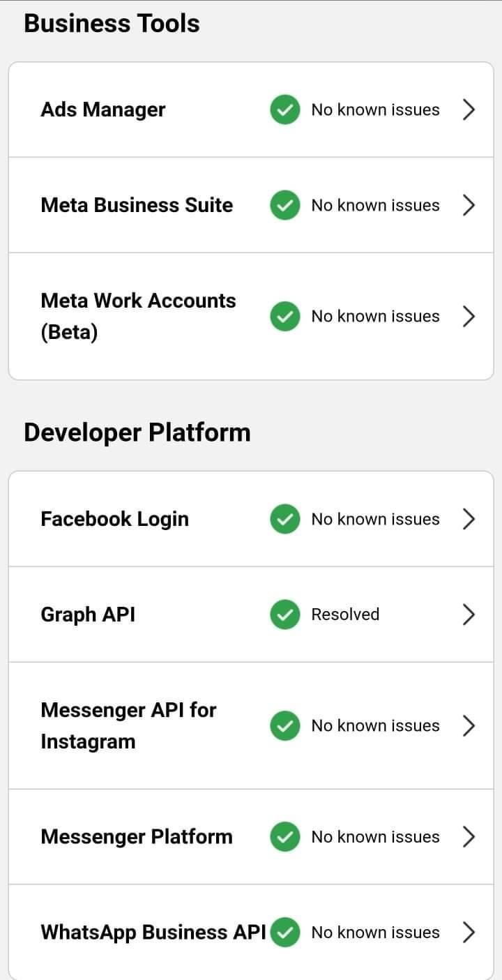Click the green checkmark beside Ads Manager
Image resolution: width=502 pixels, height=980 pixels.
pyautogui.click(x=284, y=110)
